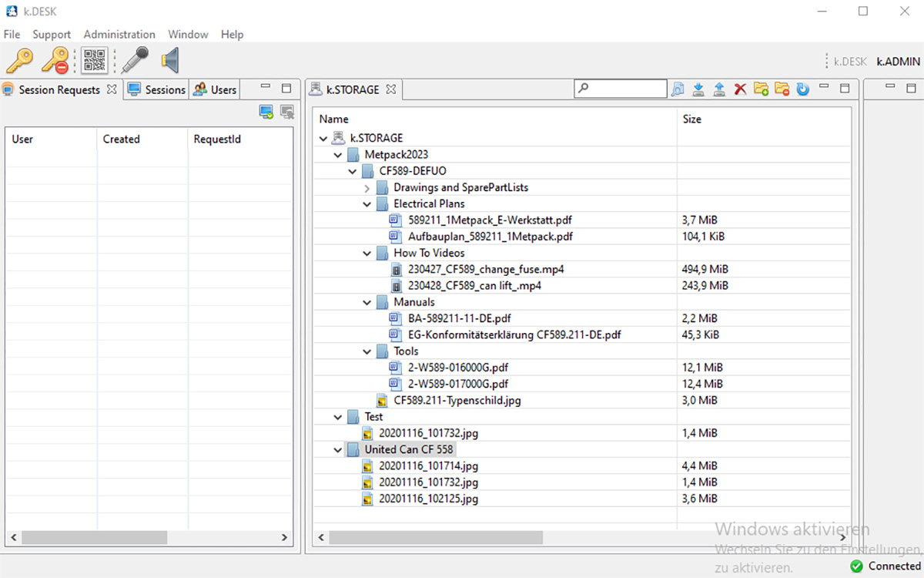Collapse the Test folder
The image size is (924, 578).
coord(338,417)
